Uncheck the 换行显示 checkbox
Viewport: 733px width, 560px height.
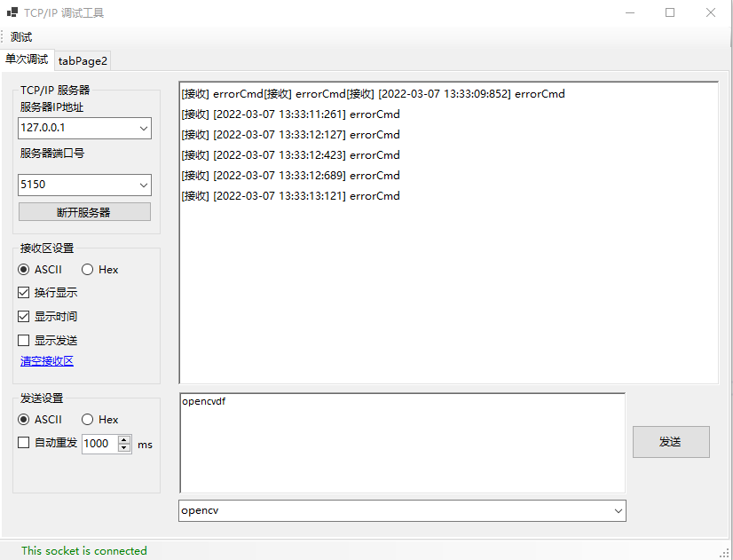tap(24, 293)
